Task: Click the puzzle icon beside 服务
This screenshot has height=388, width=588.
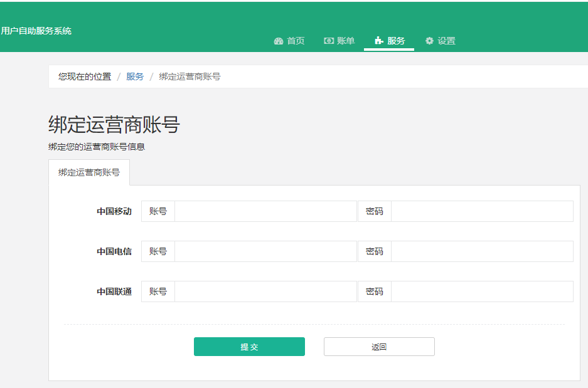Action: [x=379, y=41]
